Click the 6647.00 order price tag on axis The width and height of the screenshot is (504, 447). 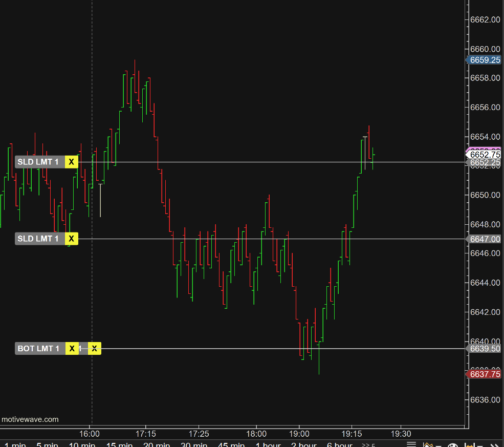coord(484,239)
